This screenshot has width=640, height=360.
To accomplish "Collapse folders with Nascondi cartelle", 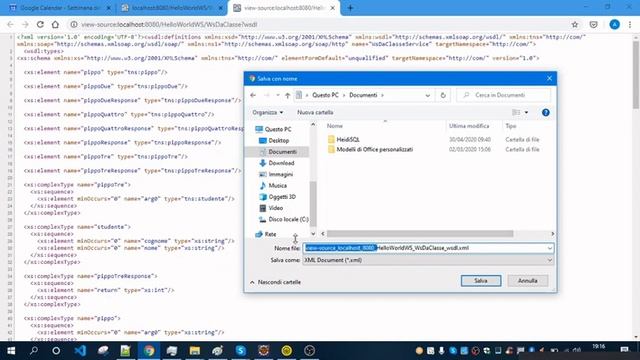I will pyautogui.click(x=275, y=282).
